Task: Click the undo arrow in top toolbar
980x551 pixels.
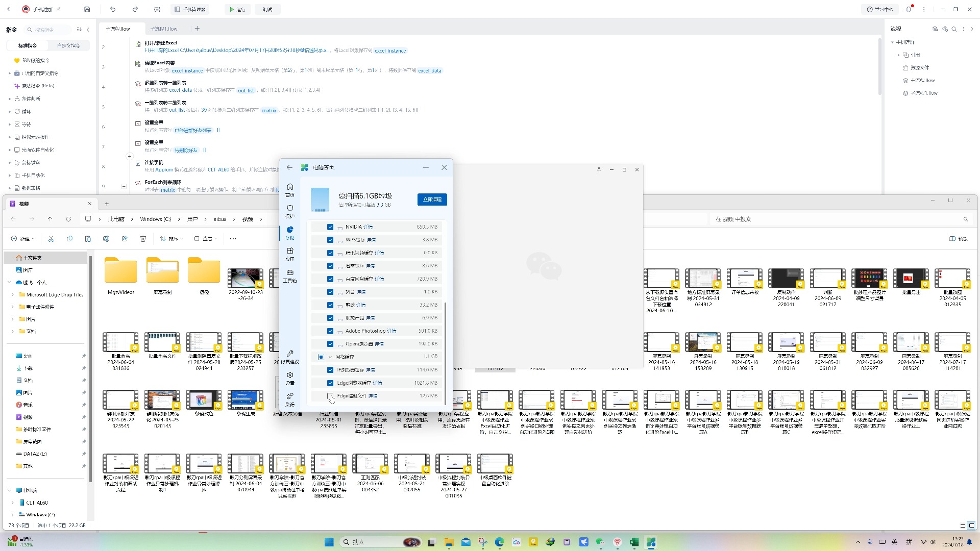Action: coord(113,9)
